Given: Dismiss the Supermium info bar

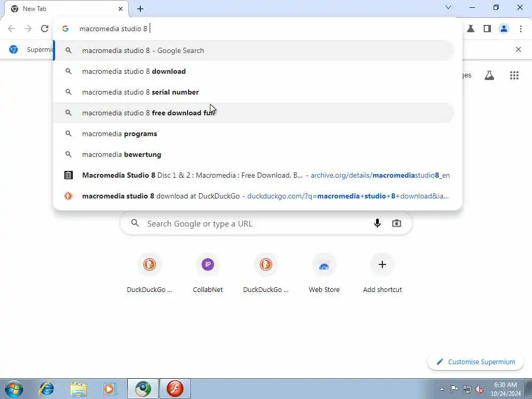Looking at the screenshot, I should 518,49.
